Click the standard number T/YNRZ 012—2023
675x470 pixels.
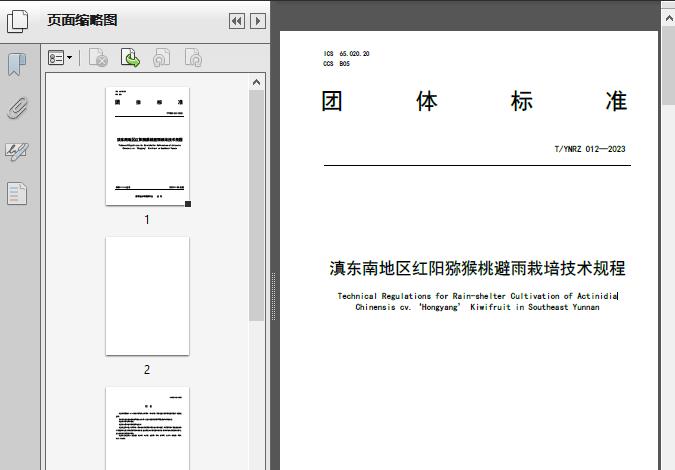coord(590,149)
